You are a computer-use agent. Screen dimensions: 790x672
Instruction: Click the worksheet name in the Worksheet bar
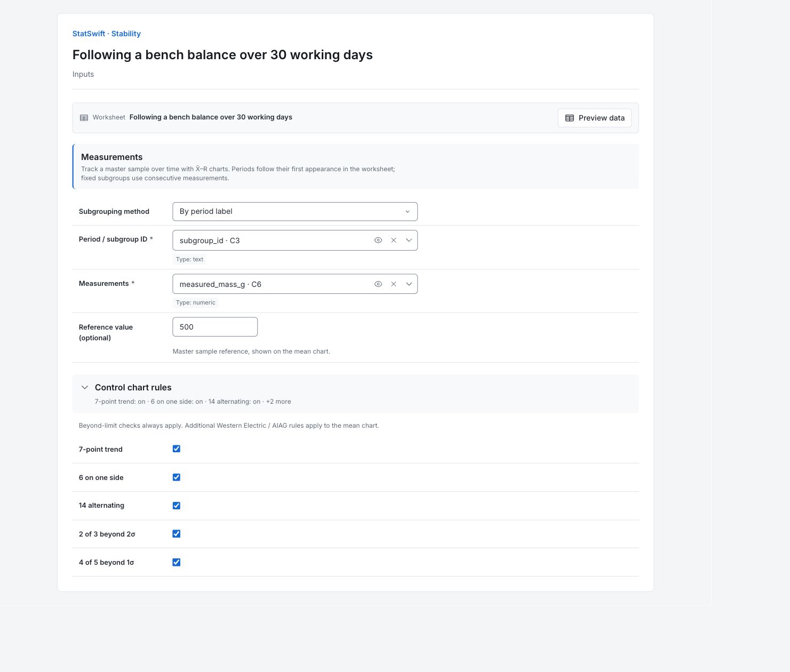coord(211,117)
